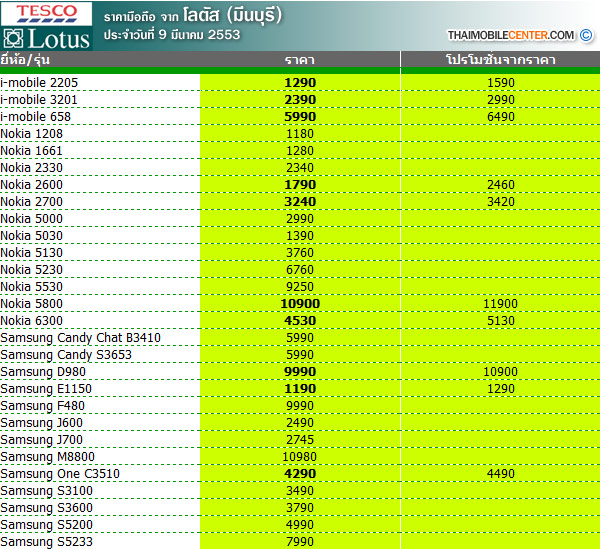The image size is (600, 549).
Task: Open the THAIMOBILECENTER.COM link
Action: click(510, 35)
